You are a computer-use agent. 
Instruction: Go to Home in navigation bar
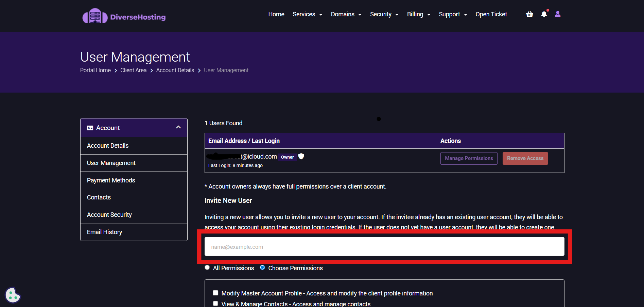[x=276, y=14]
